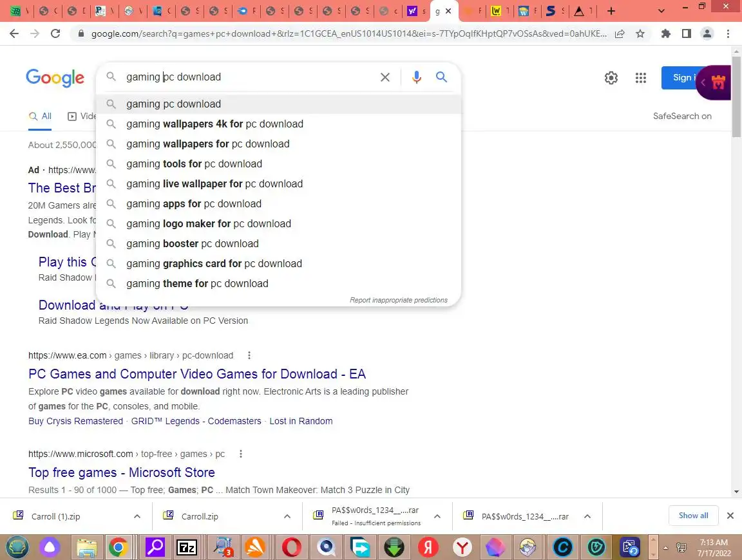The image size is (742, 560).
Task: Choose suggestion gaming wallpapers for pc download
Action: [x=278, y=144]
